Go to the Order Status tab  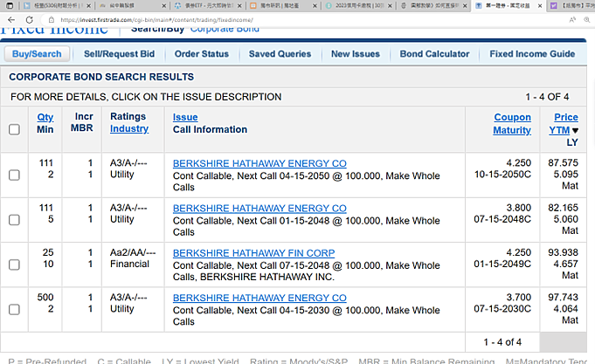(202, 54)
